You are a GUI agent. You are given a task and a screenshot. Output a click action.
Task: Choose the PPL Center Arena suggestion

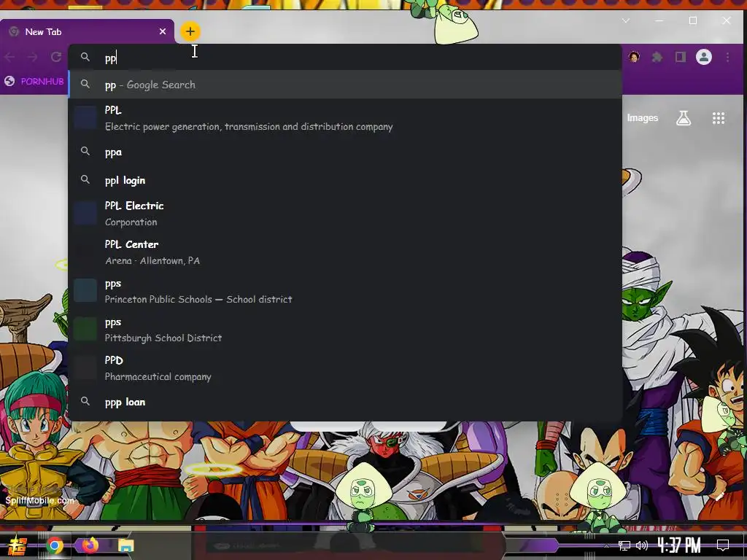[x=345, y=252]
